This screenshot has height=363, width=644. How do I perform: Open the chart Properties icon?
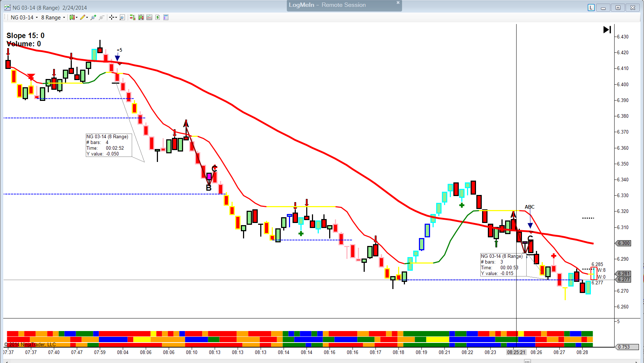coord(166,17)
